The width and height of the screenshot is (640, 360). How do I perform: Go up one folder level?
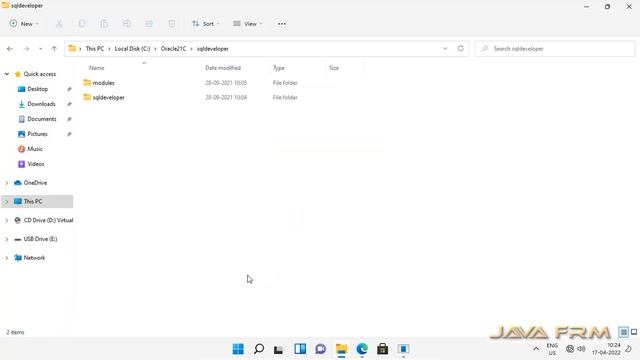pos(54,49)
